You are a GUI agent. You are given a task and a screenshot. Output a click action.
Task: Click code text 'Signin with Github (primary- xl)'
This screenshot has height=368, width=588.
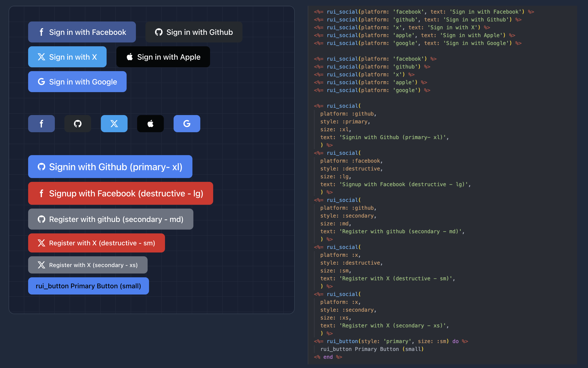click(x=392, y=137)
